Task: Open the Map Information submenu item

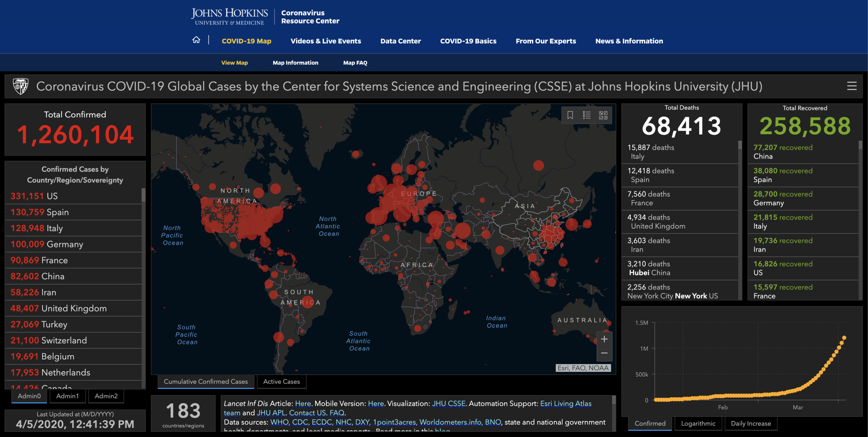Action: pyautogui.click(x=295, y=63)
